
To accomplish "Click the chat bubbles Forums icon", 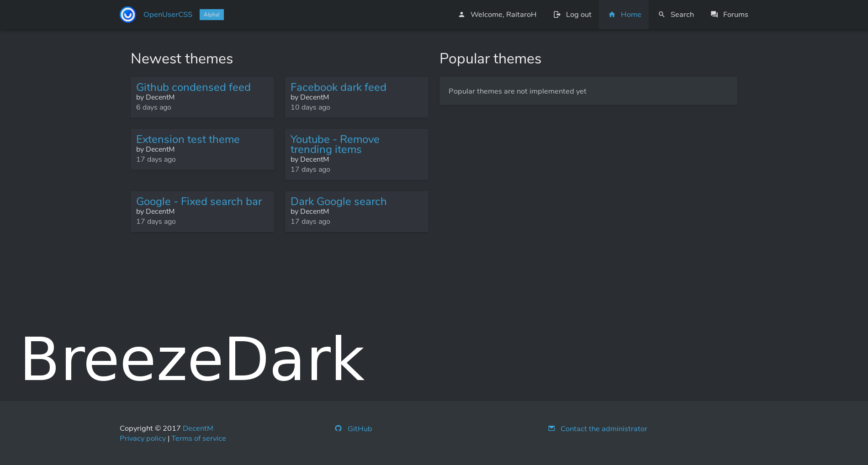I will (714, 15).
